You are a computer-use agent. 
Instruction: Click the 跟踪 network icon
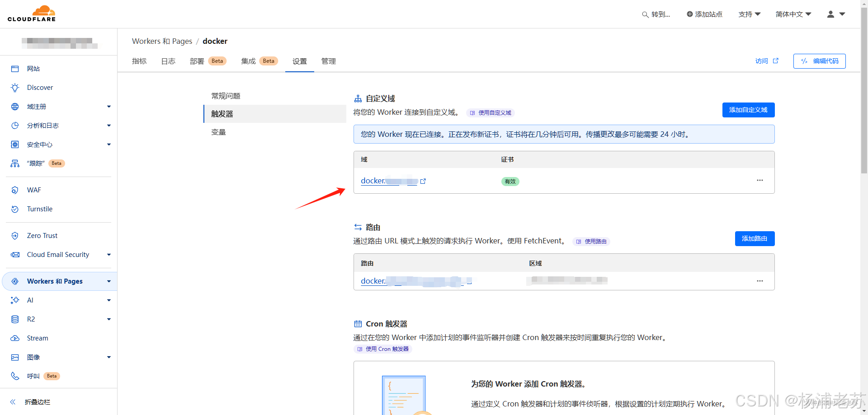pos(15,163)
